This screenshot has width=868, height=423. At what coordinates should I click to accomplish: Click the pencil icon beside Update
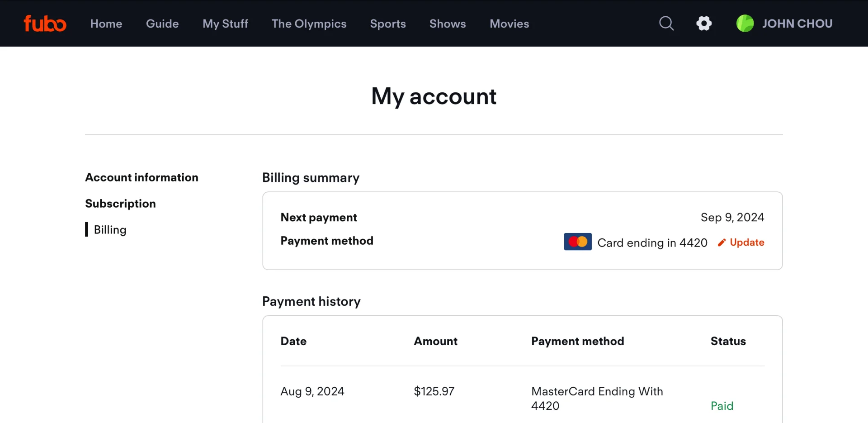[722, 242]
